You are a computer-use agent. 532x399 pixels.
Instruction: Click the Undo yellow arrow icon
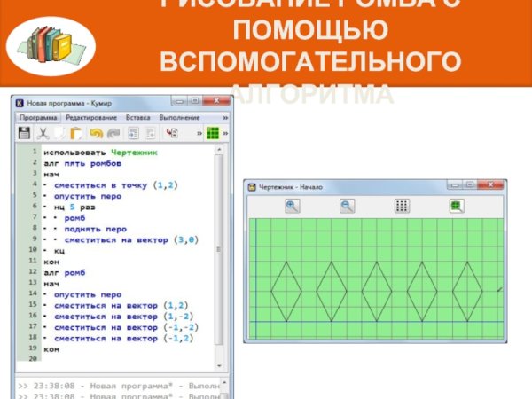[x=96, y=133]
